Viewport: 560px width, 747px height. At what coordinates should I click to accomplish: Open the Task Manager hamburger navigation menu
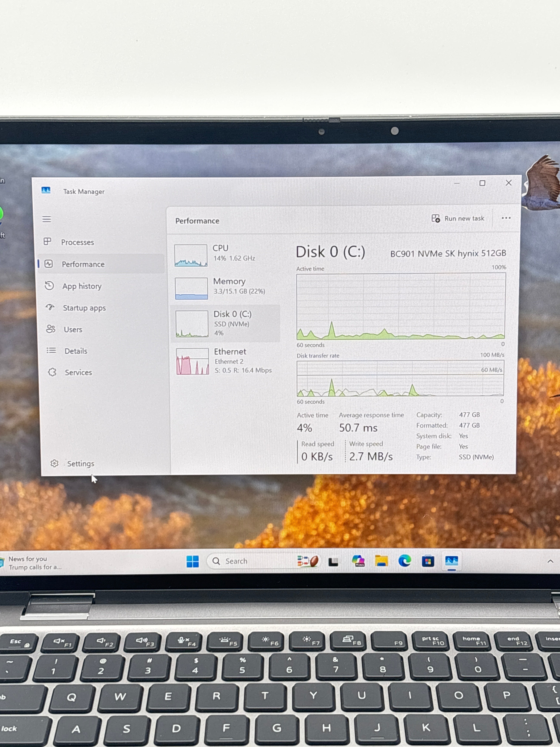pos(47,220)
